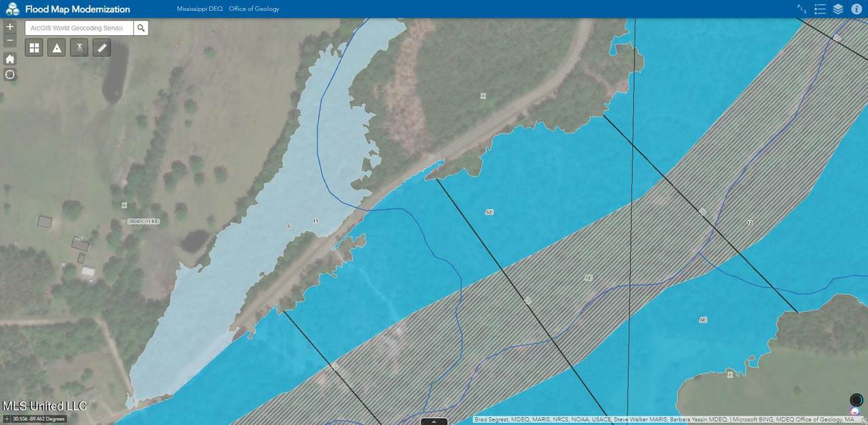Image resolution: width=868 pixels, height=425 pixels.
Task: Open the survey tripod tool
Action: 79,47
